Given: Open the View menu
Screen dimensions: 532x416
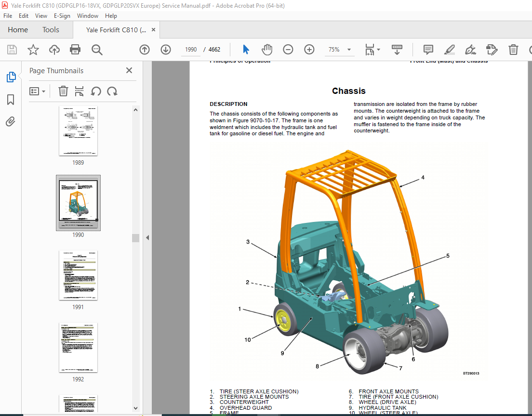Looking at the screenshot, I should point(41,15).
